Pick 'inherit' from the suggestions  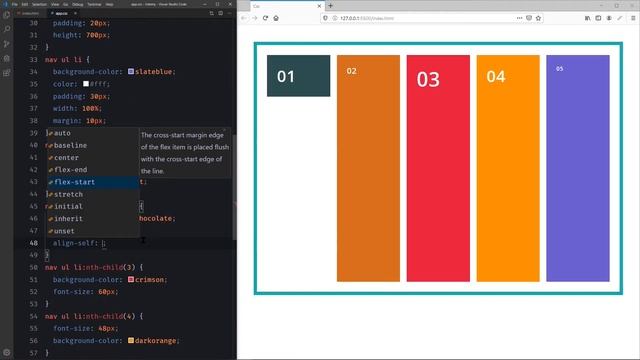93,219
